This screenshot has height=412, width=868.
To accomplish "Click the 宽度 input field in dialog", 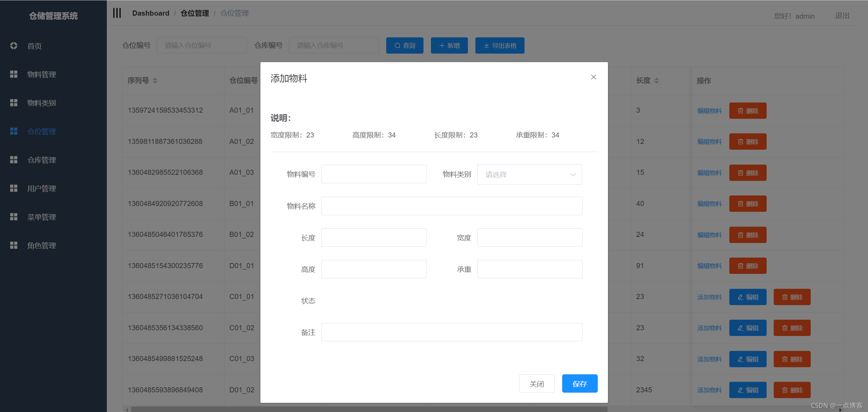I will [x=530, y=238].
